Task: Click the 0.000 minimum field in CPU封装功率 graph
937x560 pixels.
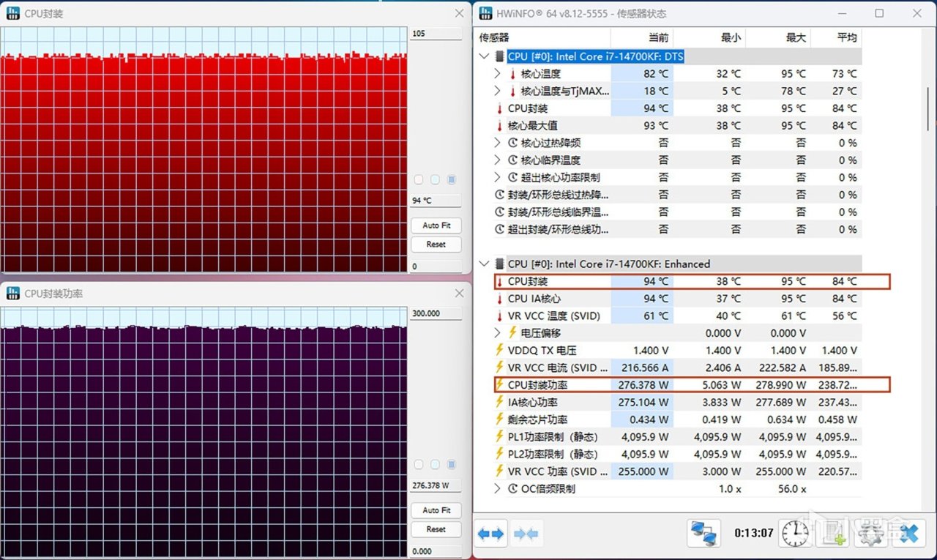Action: 436,551
